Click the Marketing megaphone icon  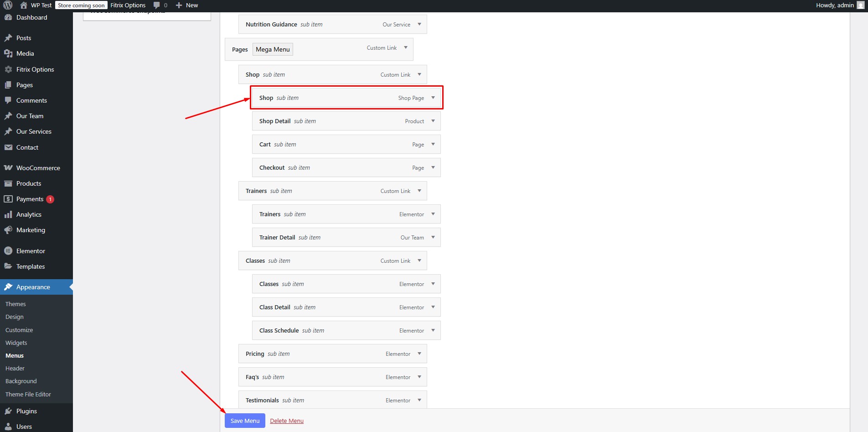click(x=8, y=230)
